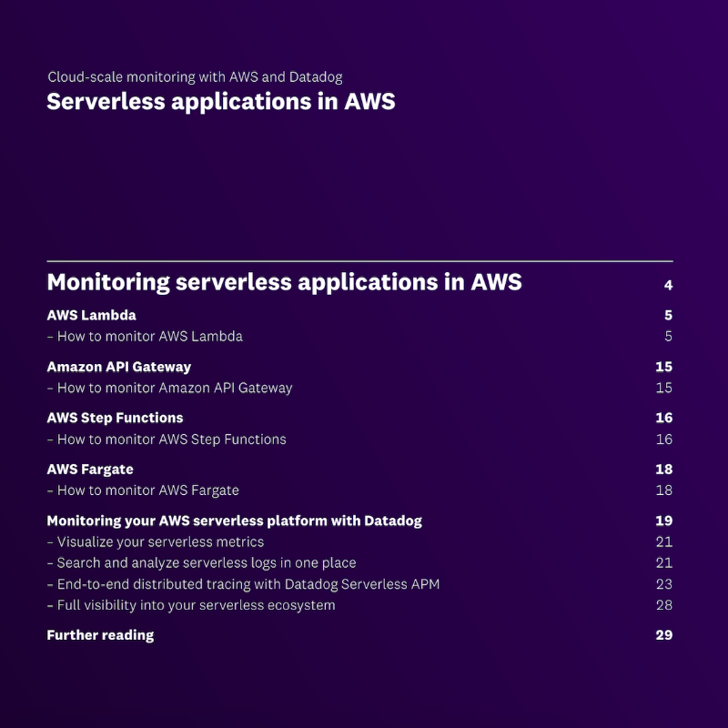Click page number 23 for distributed tracing

(664, 584)
